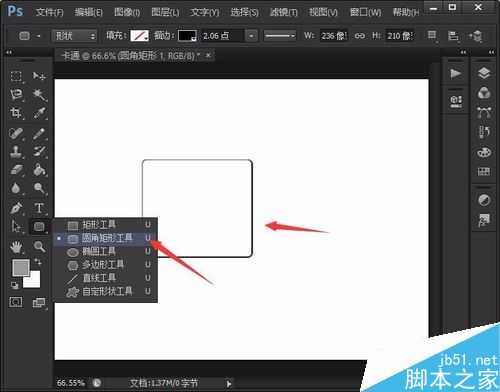Select the Horizontal Type tool
The width and height of the screenshot is (500, 392).
point(39,208)
